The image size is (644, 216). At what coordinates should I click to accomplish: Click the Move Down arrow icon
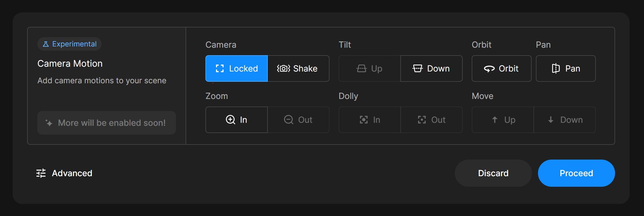(x=551, y=120)
